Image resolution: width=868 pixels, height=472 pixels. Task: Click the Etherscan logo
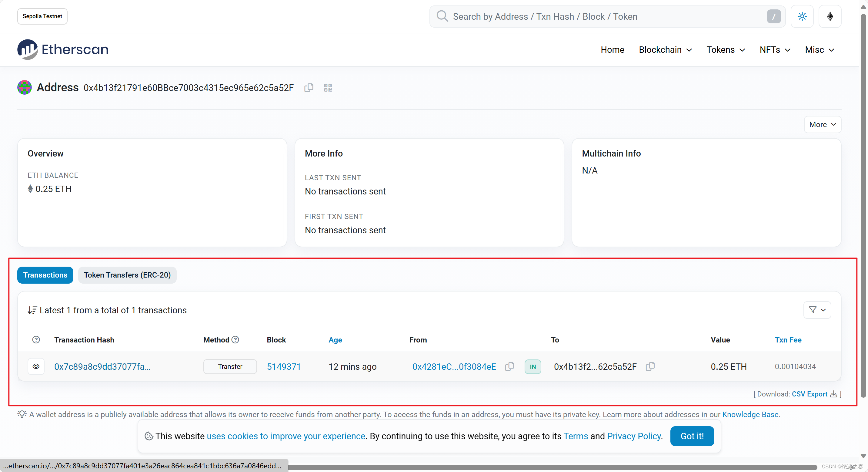click(x=63, y=49)
